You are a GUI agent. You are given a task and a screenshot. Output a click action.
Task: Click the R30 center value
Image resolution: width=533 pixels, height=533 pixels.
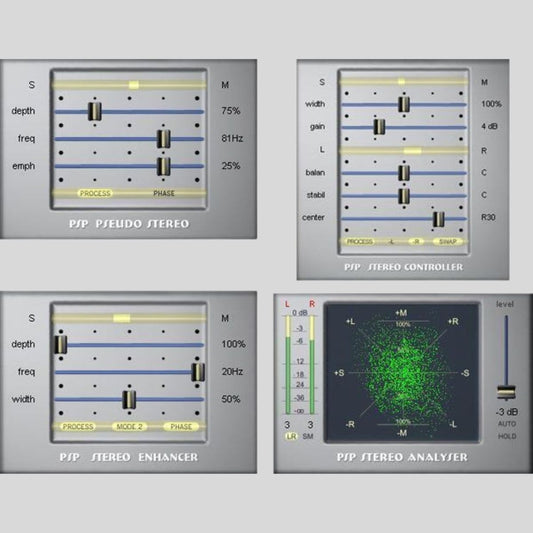pos(488,217)
